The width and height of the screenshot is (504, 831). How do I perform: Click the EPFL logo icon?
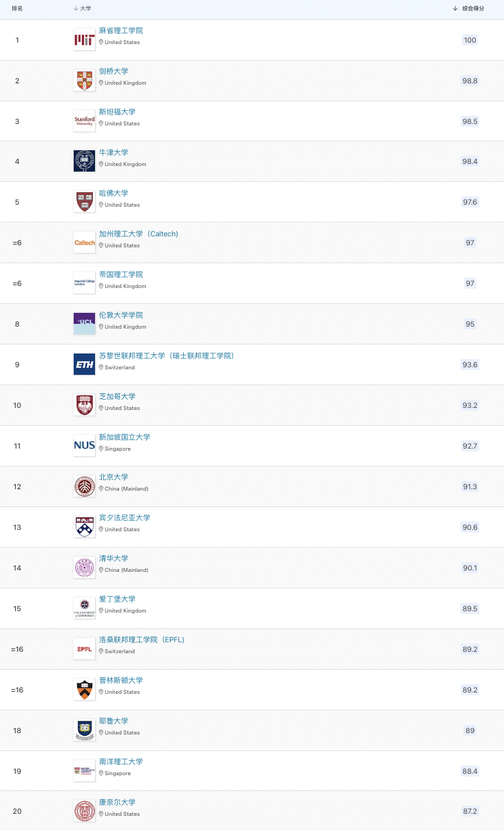click(84, 649)
